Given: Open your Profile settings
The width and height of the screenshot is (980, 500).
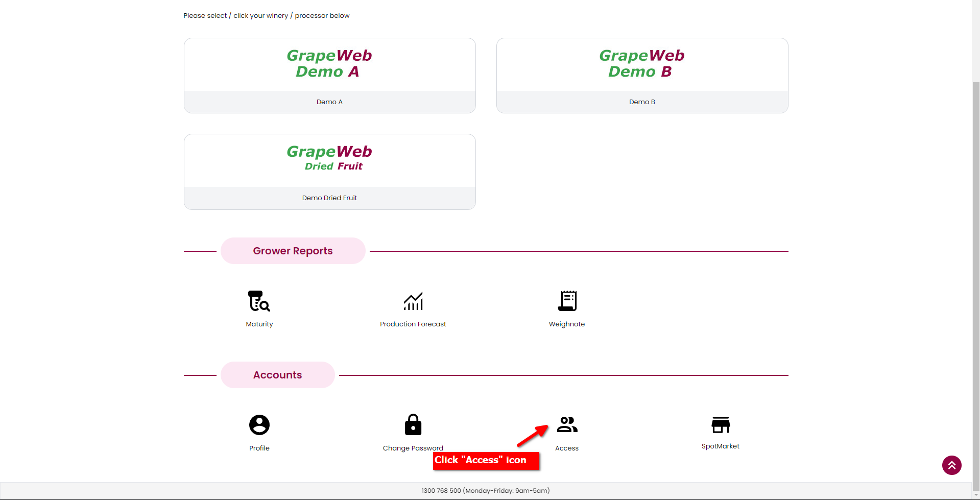Looking at the screenshot, I should (259, 424).
